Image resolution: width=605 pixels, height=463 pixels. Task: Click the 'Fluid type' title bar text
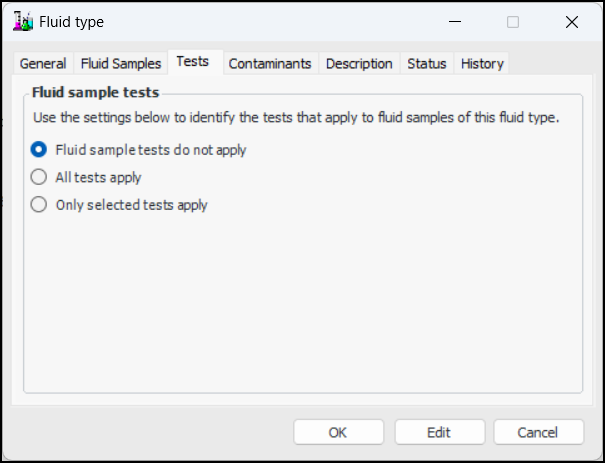tap(72, 21)
